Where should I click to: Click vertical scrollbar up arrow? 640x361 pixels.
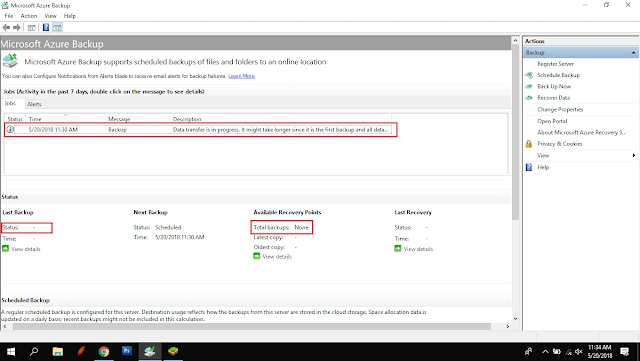pyautogui.click(x=516, y=41)
